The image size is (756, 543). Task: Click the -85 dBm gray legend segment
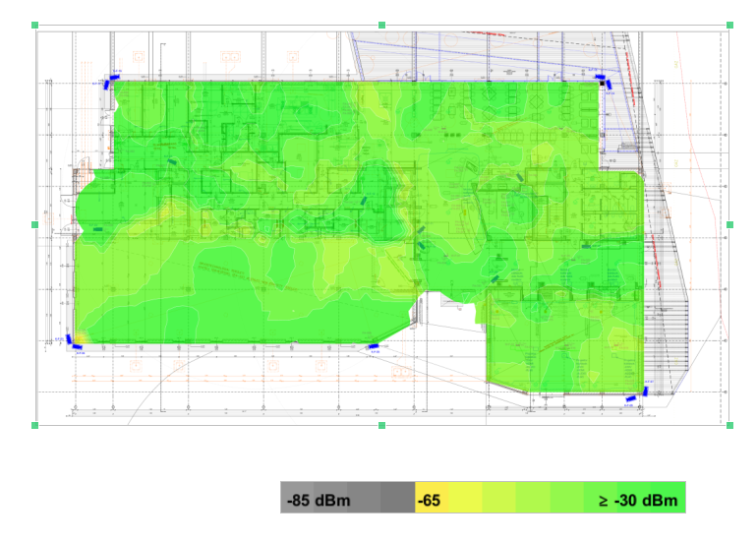pyautogui.click(x=315, y=498)
